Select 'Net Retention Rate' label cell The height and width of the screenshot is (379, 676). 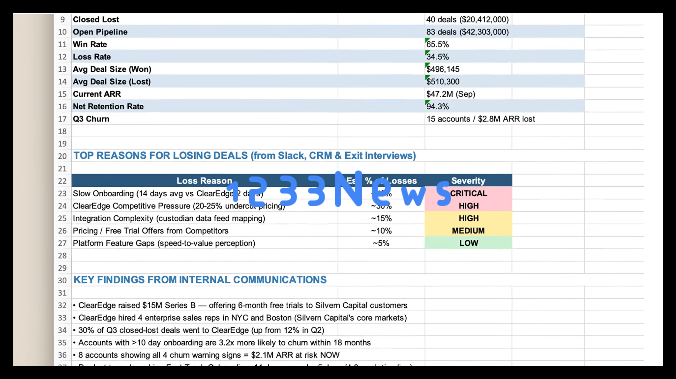pyautogui.click(x=205, y=106)
